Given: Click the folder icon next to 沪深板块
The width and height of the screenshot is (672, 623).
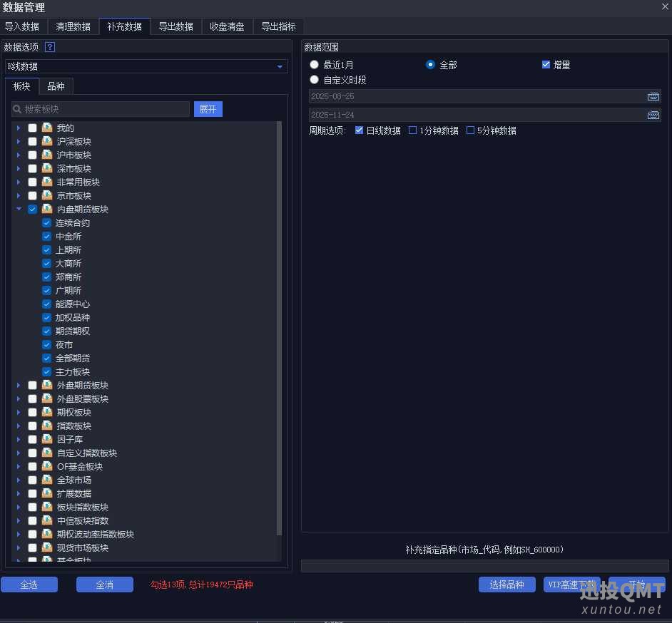Looking at the screenshot, I should [47, 141].
